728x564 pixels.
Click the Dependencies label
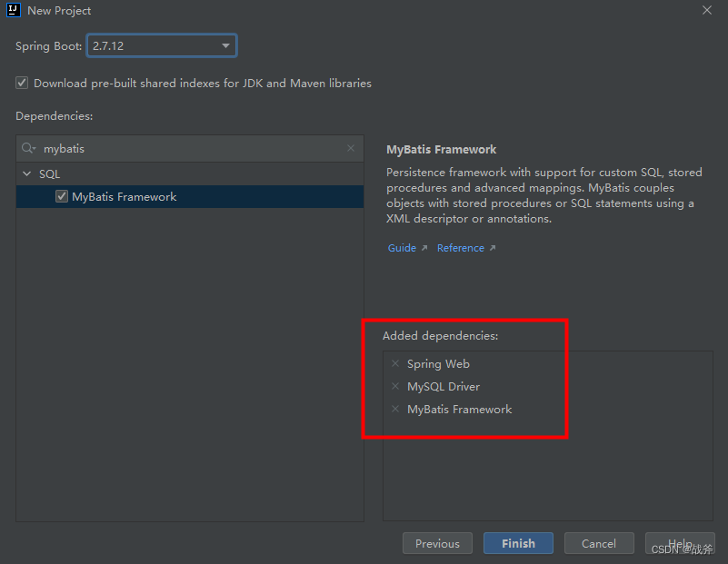55,116
